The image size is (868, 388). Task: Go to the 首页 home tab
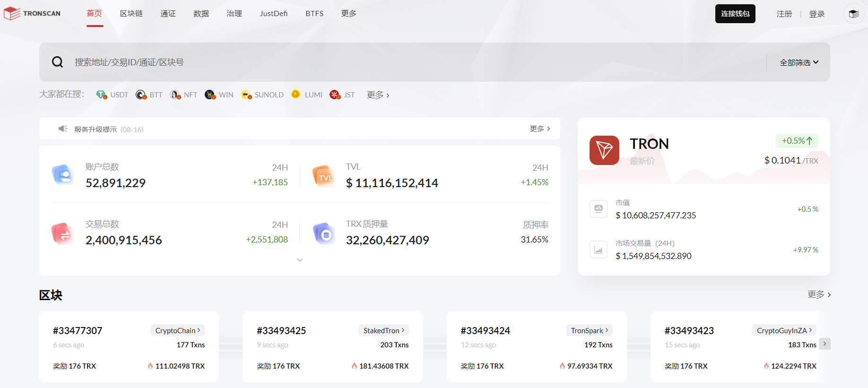[x=95, y=13]
